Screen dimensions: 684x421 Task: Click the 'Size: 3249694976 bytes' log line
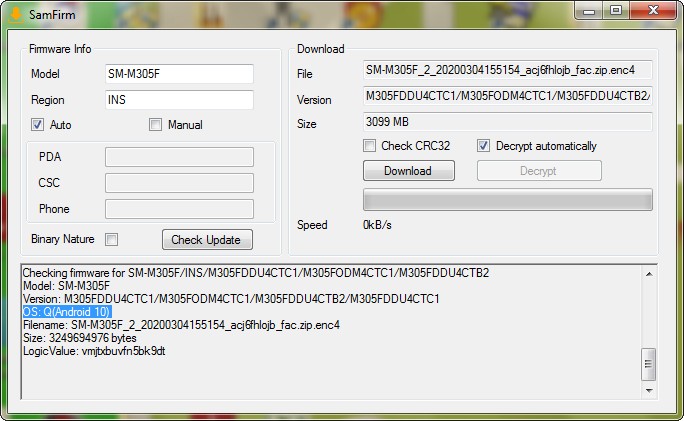80,338
